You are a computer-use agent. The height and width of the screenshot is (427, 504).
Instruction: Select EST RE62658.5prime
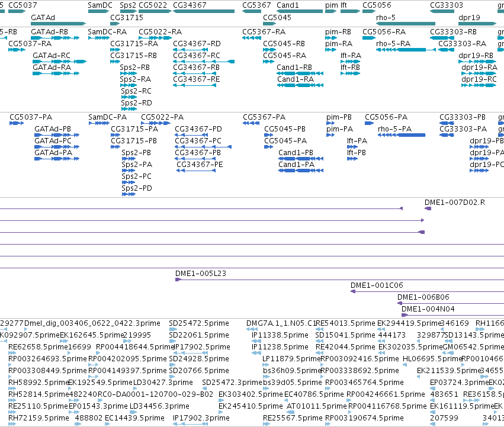pos(38,347)
